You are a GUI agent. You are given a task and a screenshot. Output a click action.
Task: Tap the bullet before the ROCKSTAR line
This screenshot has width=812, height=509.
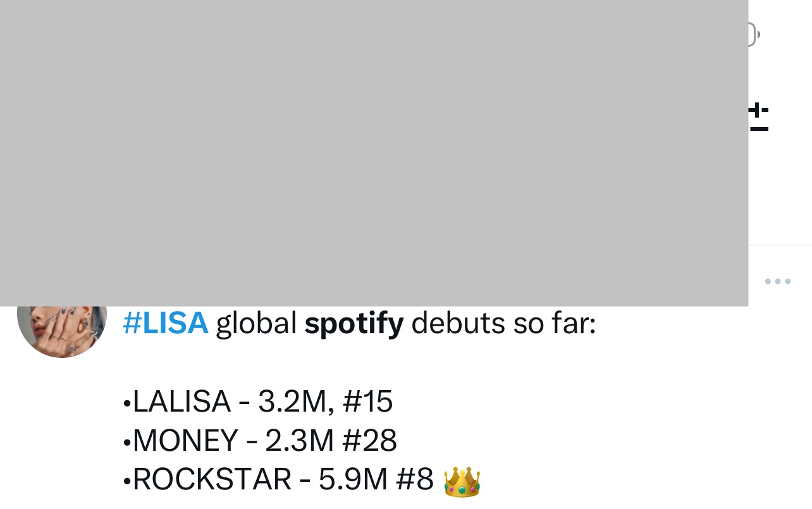[127, 481]
